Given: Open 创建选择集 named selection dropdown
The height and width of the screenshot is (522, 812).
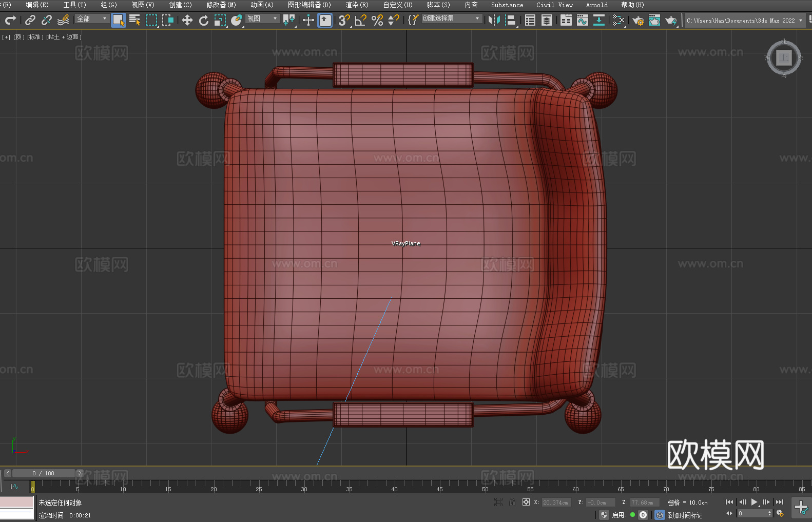Looking at the screenshot, I should pyautogui.click(x=451, y=18).
